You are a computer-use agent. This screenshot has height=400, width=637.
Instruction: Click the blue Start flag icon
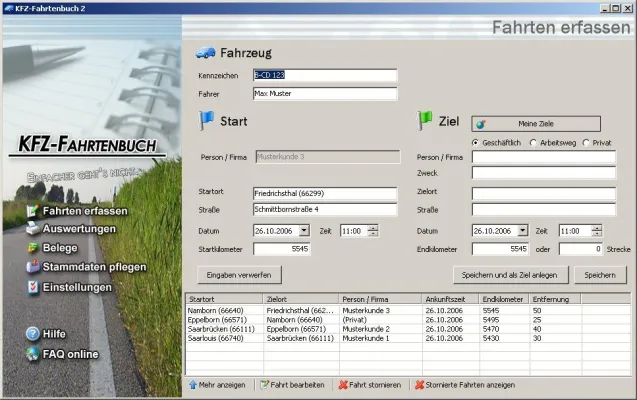pos(206,120)
